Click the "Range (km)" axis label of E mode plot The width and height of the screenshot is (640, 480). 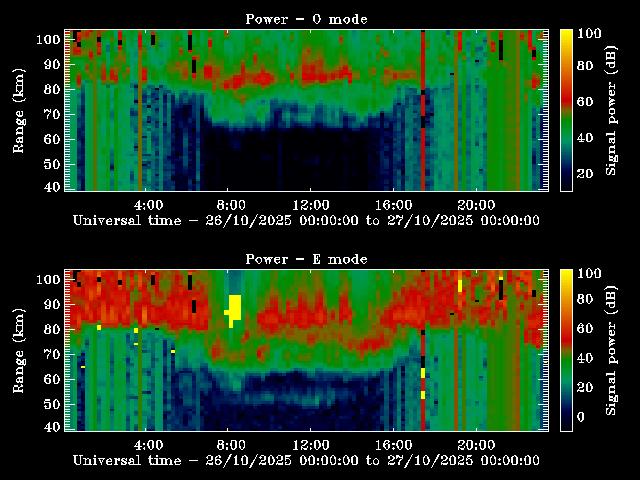(x=19, y=350)
